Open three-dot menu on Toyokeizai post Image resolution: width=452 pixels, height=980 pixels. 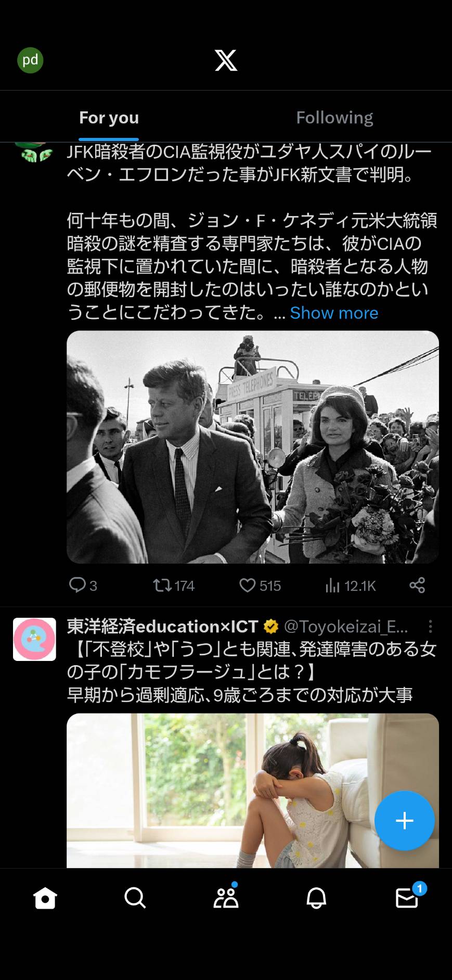(x=430, y=626)
